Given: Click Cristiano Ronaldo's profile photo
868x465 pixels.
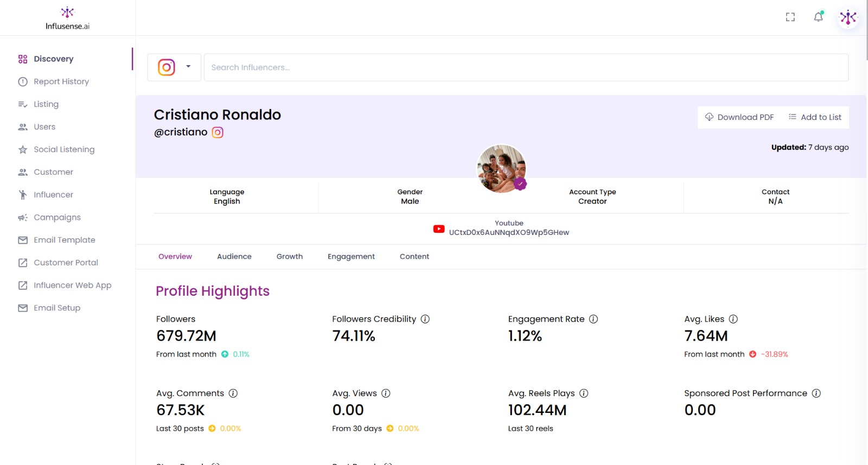Looking at the screenshot, I should [x=501, y=169].
